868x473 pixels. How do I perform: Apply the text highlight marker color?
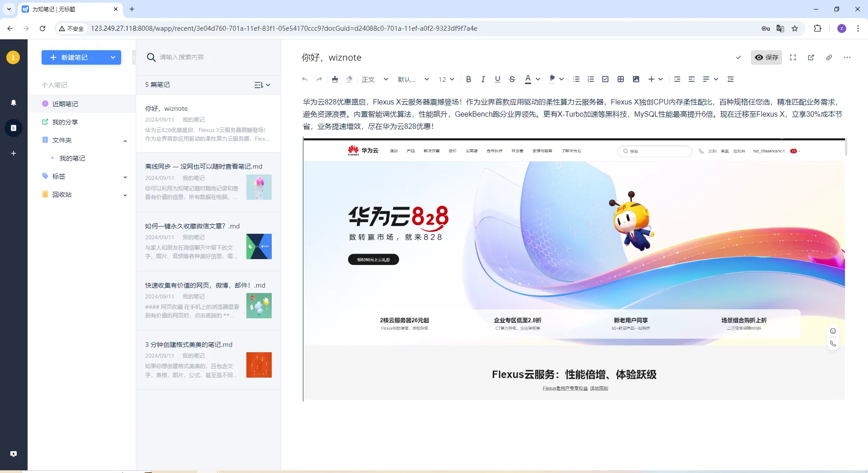552,79
